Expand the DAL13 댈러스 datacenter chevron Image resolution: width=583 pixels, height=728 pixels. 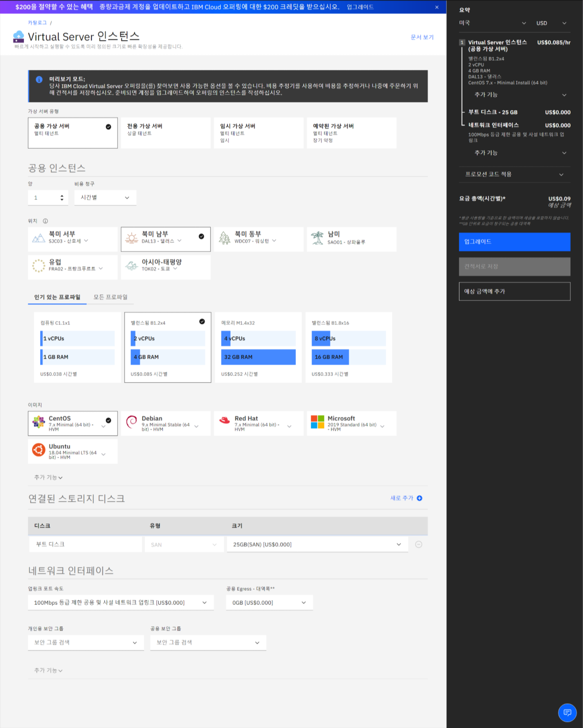pos(179,241)
